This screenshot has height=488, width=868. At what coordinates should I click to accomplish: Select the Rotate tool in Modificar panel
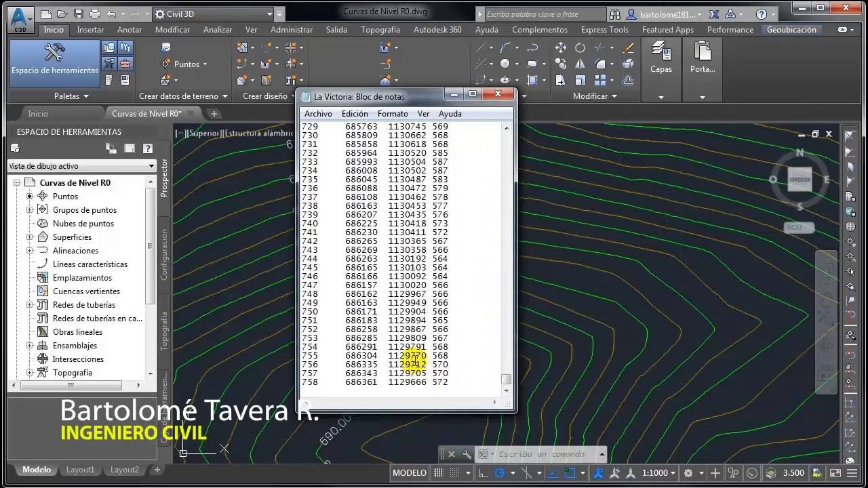pyautogui.click(x=580, y=47)
